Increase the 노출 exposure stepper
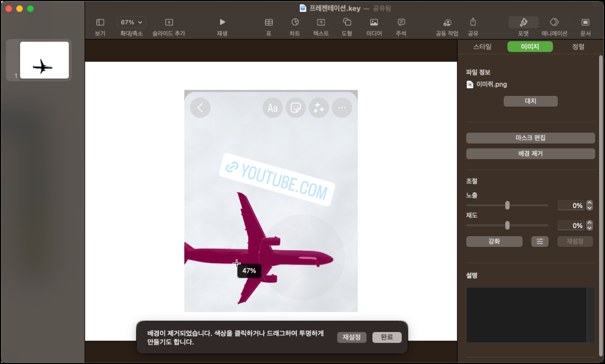This screenshot has width=605, height=364. click(x=589, y=203)
